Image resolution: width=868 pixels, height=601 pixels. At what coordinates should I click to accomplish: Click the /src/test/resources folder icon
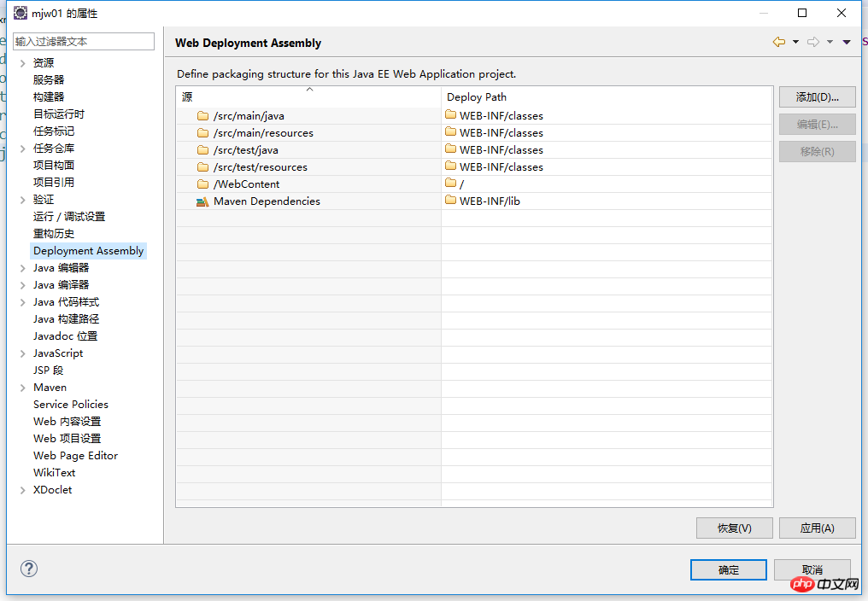(202, 167)
